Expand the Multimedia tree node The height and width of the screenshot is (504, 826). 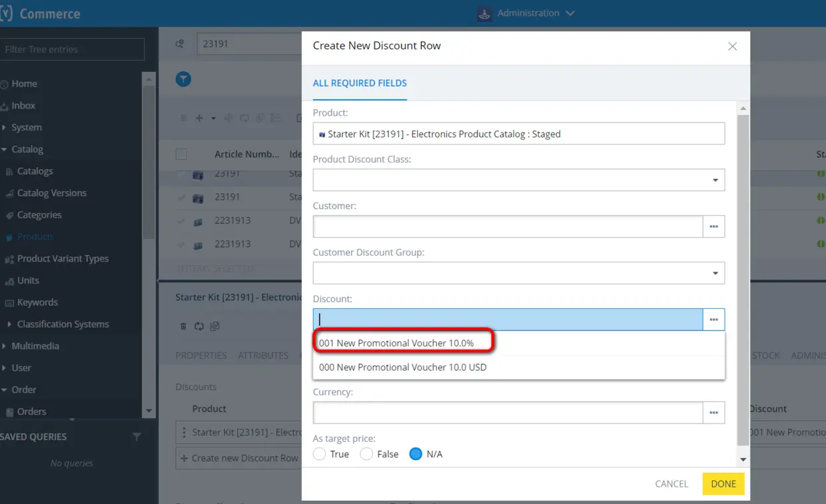click(x=5, y=346)
